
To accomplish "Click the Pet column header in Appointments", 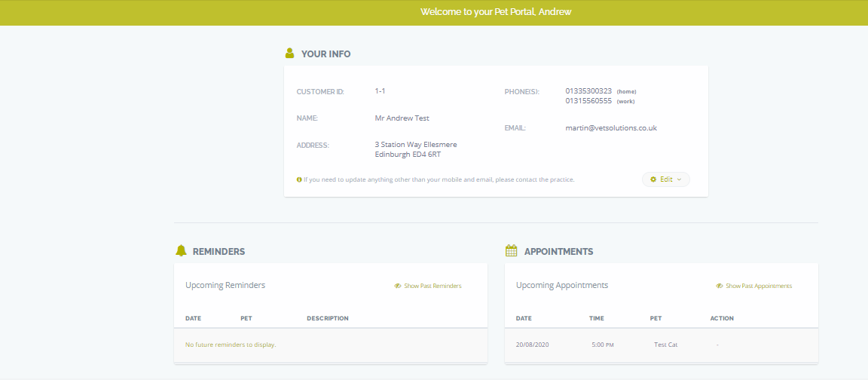I will 656,318.
